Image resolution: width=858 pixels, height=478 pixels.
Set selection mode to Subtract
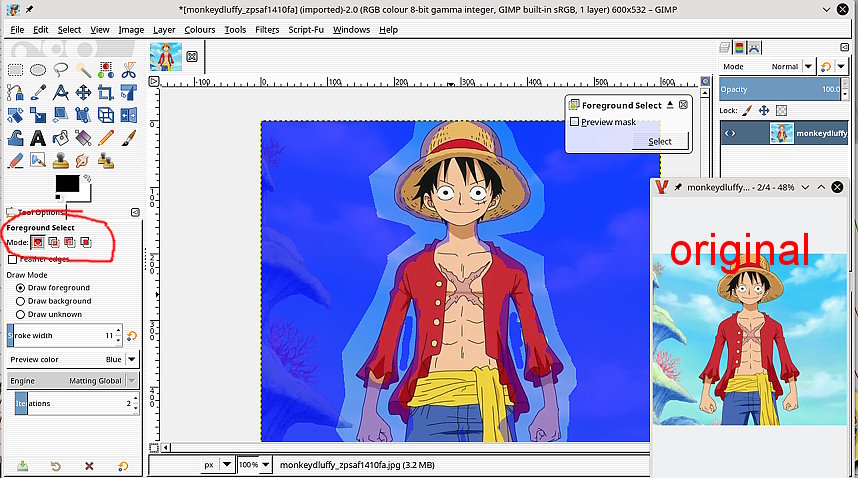click(69, 242)
